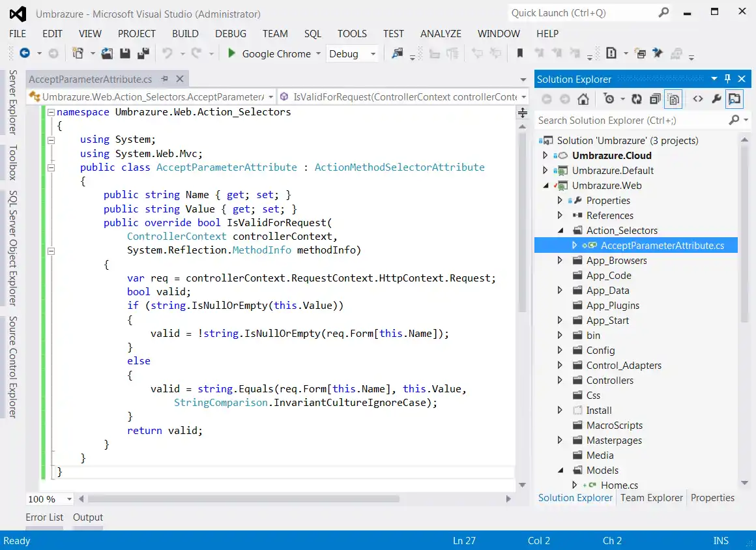Click the windows list toolbar icon

[x=640, y=53]
